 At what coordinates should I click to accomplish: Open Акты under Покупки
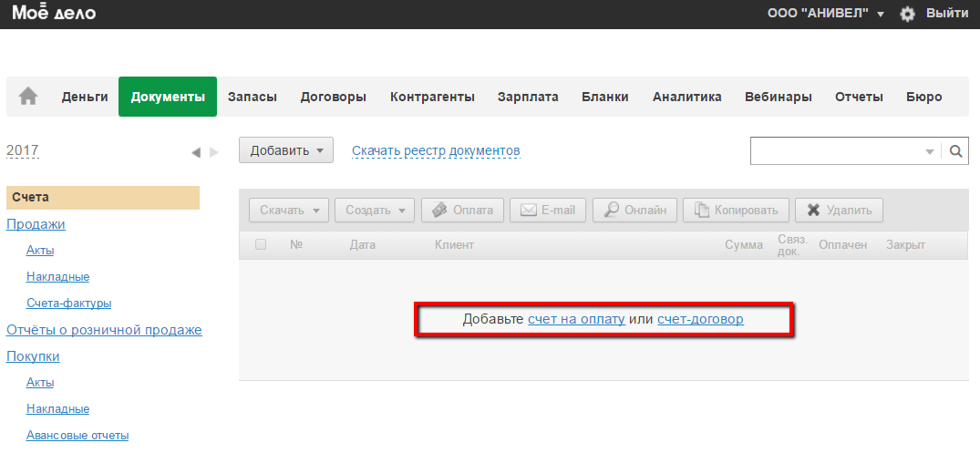coord(40,383)
